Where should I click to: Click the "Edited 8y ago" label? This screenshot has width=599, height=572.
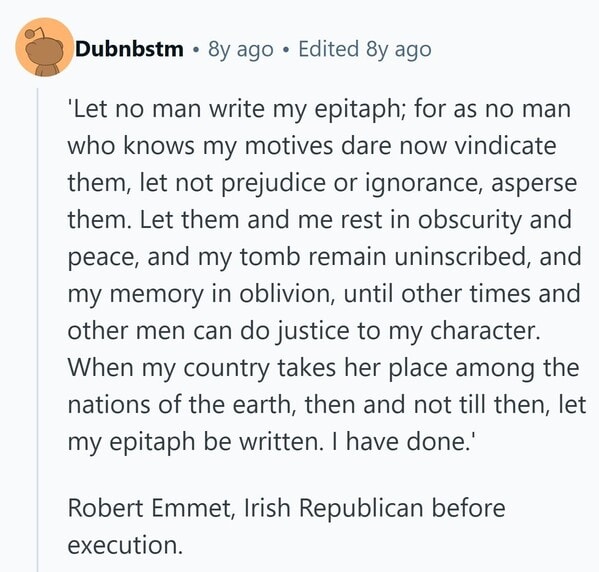[x=365, y=50]
